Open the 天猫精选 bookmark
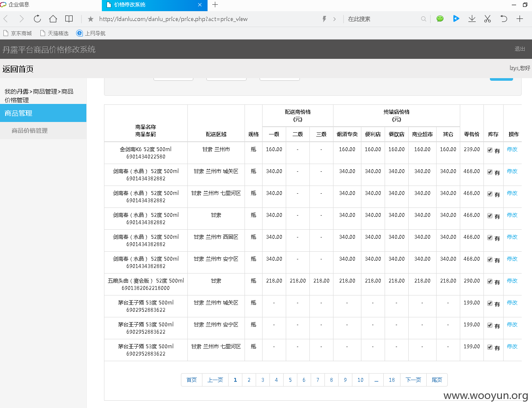 54,33
